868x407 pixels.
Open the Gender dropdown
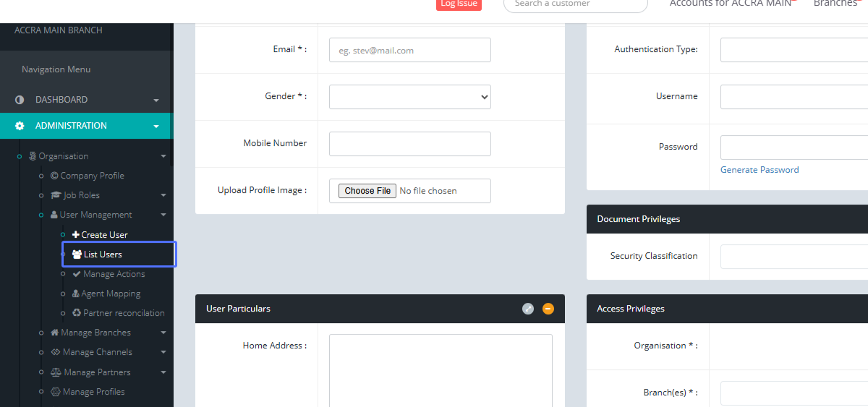click(x=409, y=97)
